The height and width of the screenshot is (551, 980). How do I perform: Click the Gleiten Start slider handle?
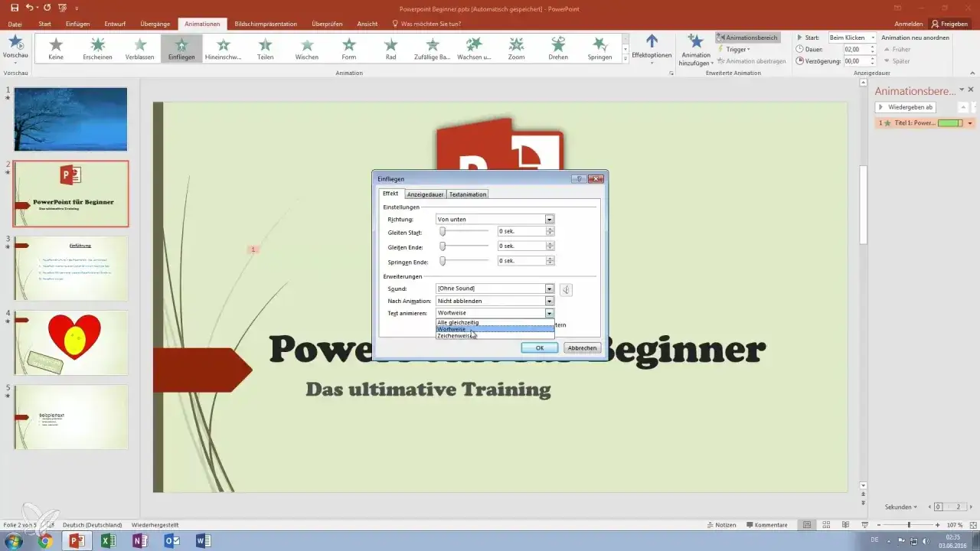pyautogui.click(x=443, y=231)
